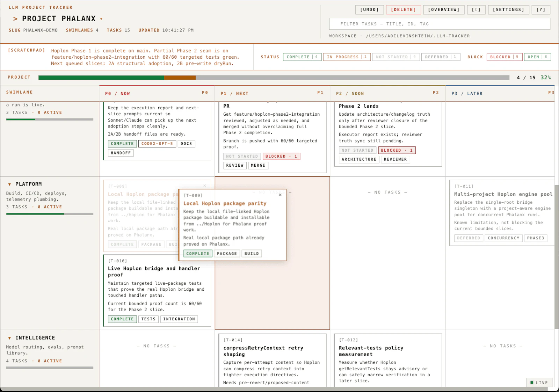
Task: Close the Local Hoplon package parity popup
Action: 280,195
